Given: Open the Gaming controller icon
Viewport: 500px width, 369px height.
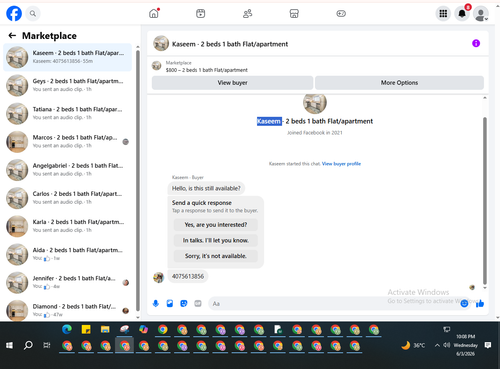Looking at the screenshot, I should click(x=341, y=14).
